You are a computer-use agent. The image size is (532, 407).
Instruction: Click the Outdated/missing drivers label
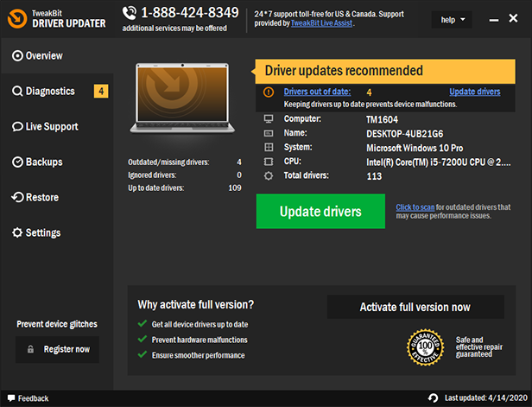(168, 162)
